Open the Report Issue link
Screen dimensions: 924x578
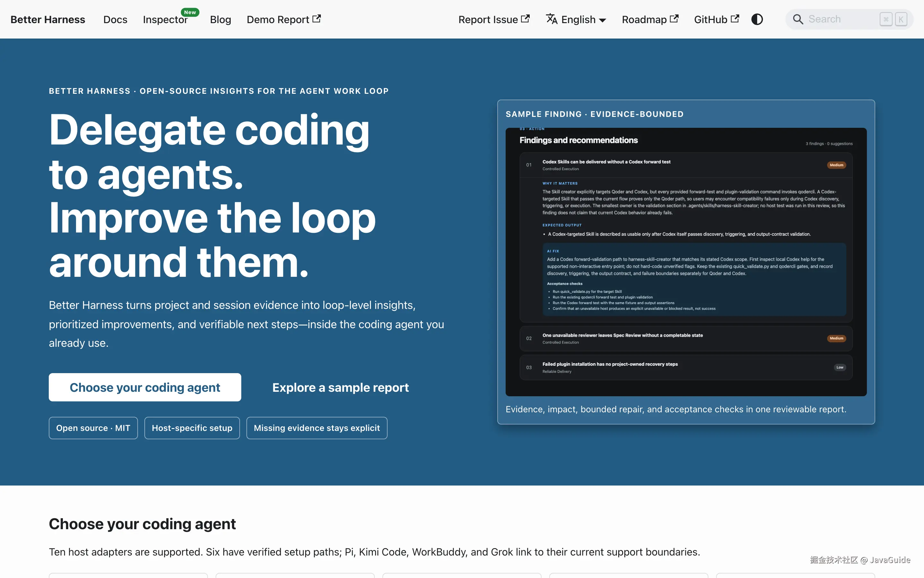pos(494,19)
